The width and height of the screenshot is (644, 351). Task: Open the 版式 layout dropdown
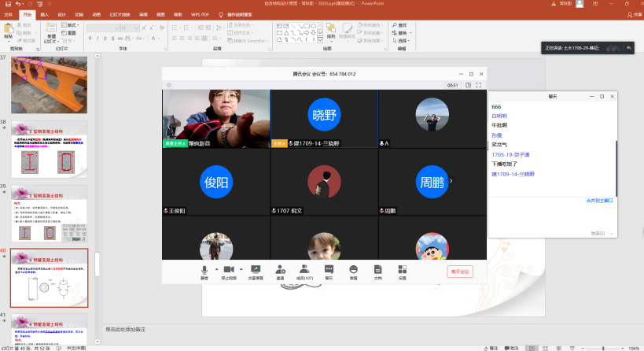[70, 25]
